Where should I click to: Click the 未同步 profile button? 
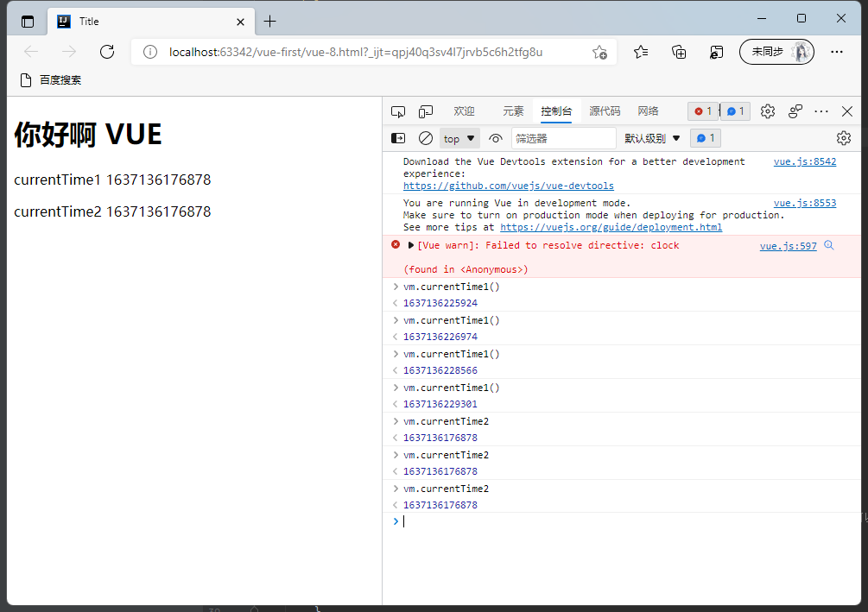tap(776, 52)
